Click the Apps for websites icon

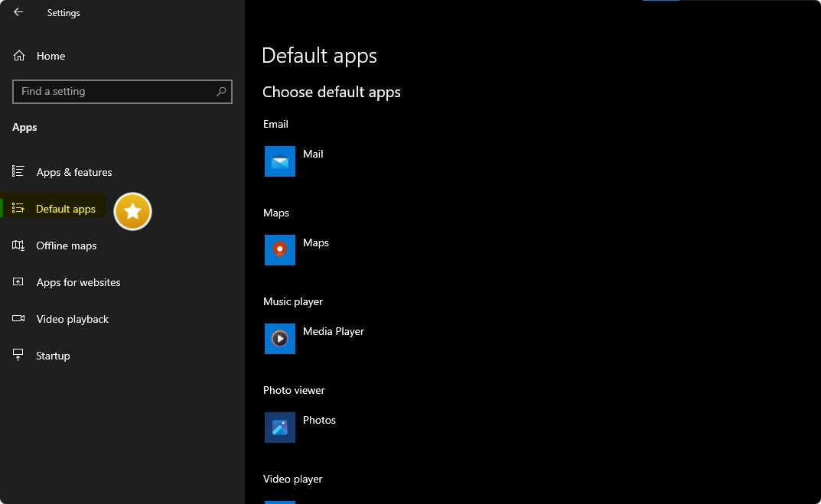tap(18, 281)
